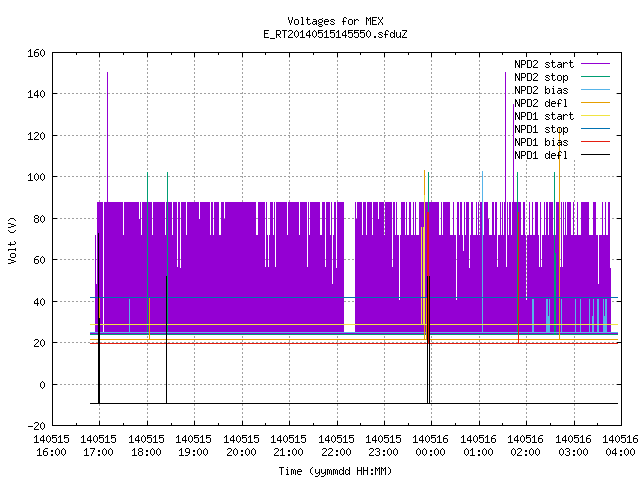
Task: Click the red line sample beside NPD1 bias
Action: pyautogui.click(x=595, y=142)
